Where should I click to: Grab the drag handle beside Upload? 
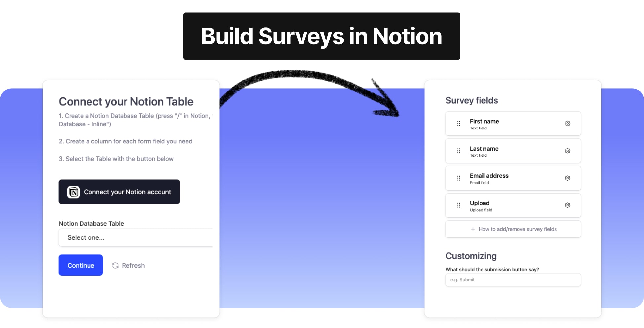click(x=458, y=205)
